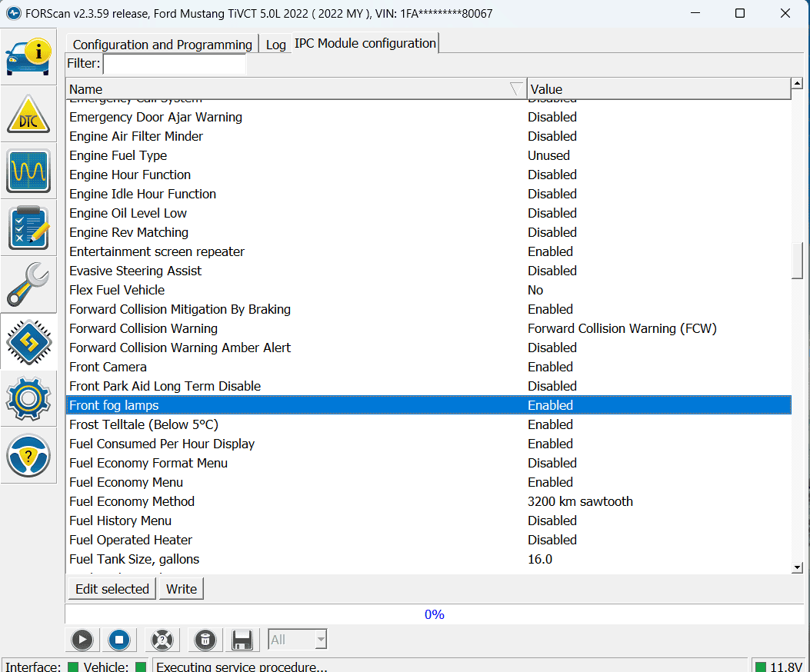Click the 16.0 fuel tank size value

pos(540,560)
